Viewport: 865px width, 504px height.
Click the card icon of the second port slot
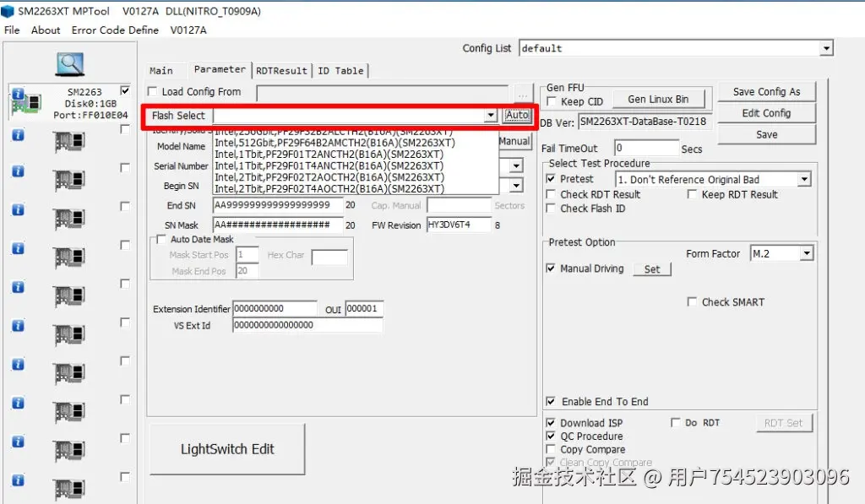click(69, 143)
